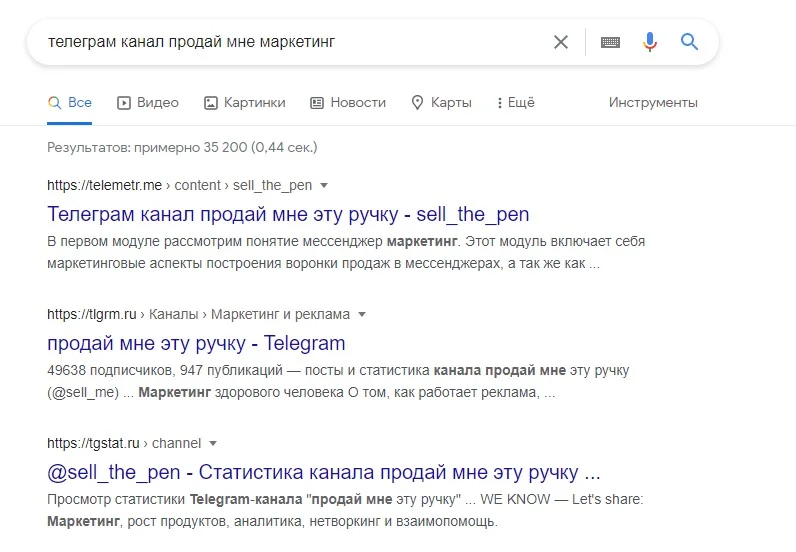This screenshot has height=552, width=796.
Task: Select the Все results tab
Action: pos(70,102)
